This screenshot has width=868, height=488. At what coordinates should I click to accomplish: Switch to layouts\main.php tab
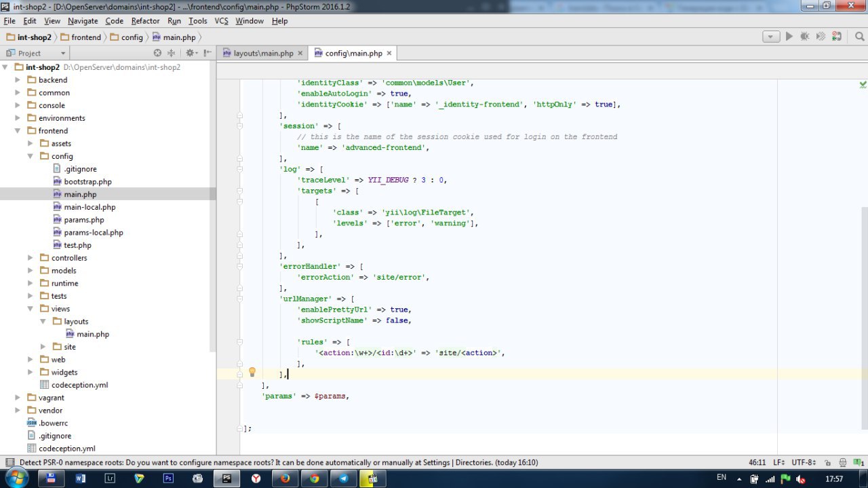pos(263,53)
